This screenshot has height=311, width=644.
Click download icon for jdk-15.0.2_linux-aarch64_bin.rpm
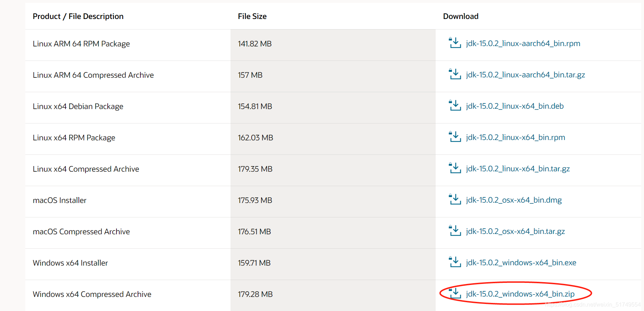click(455, 43)
